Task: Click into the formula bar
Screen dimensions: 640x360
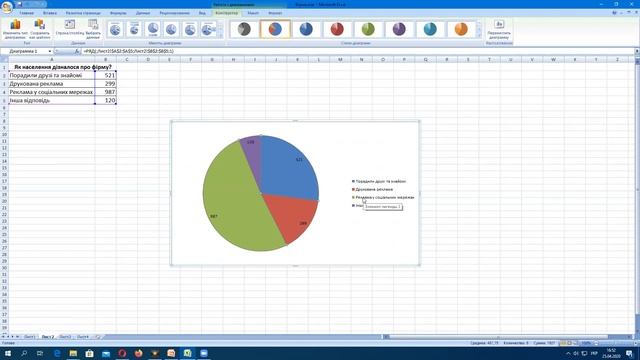Action: pos(357,51)
